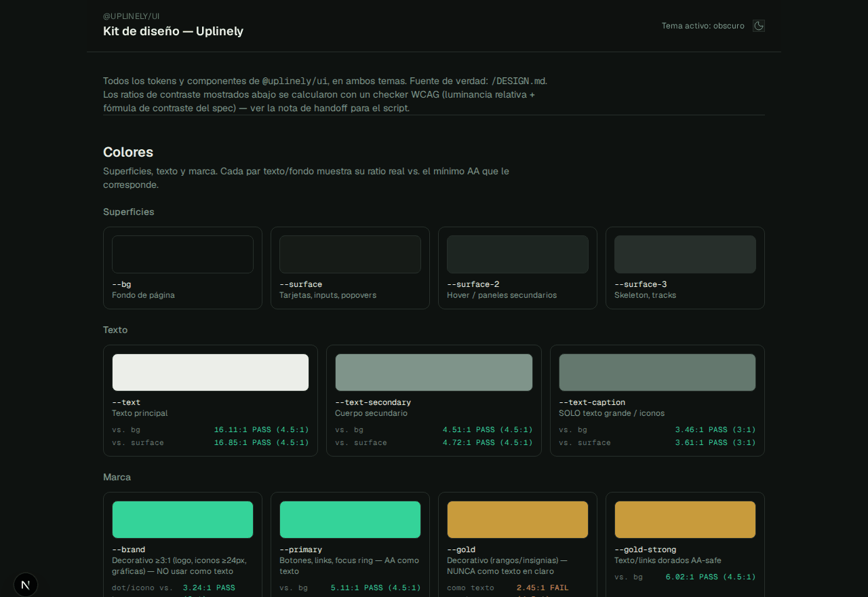Click the "Texto principal" description
868x597 pixels.
[140, 413]
